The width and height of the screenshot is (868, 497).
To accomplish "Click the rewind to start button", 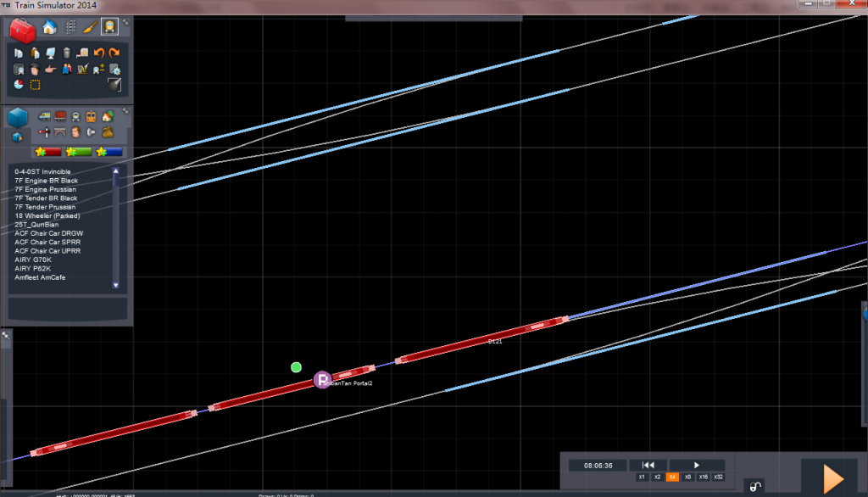I will coord(648,465).
